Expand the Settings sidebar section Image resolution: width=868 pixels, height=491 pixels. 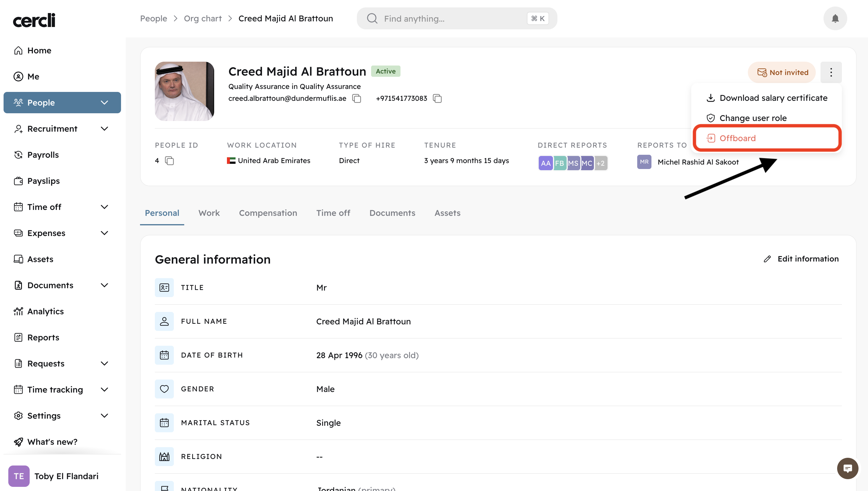[x=105, y=415]
